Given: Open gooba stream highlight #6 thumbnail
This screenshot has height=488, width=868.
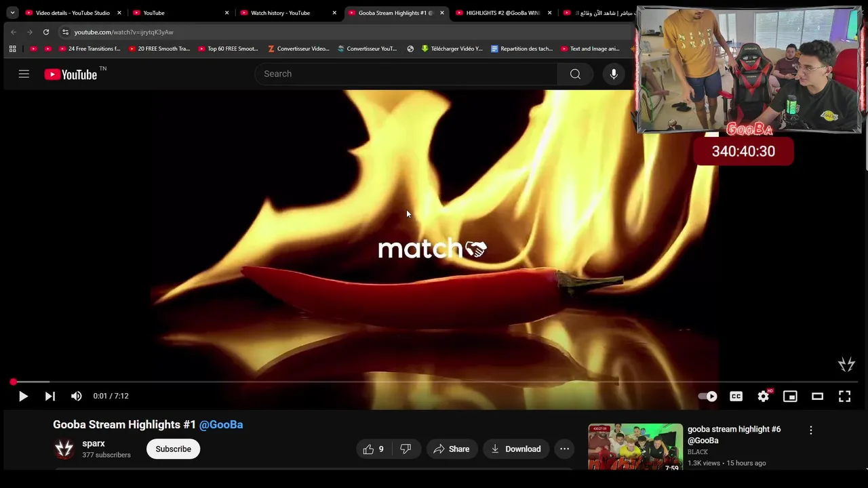Looking at the screenshot, I should (635, 447).
